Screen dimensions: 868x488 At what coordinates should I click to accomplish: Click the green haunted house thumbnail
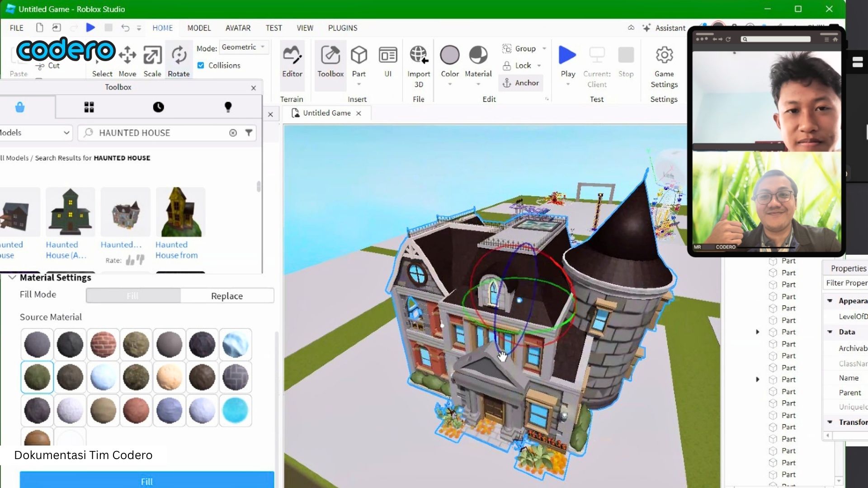[70, 212]
